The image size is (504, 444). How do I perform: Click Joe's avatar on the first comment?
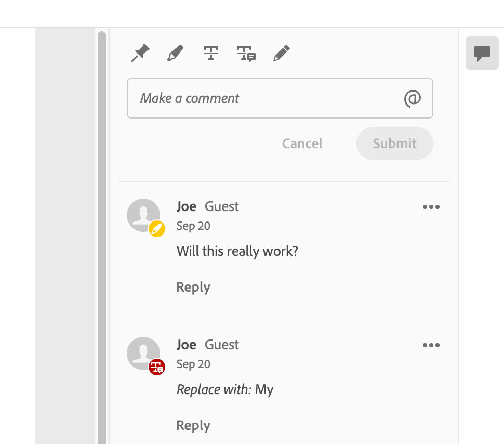click(143, 214)
